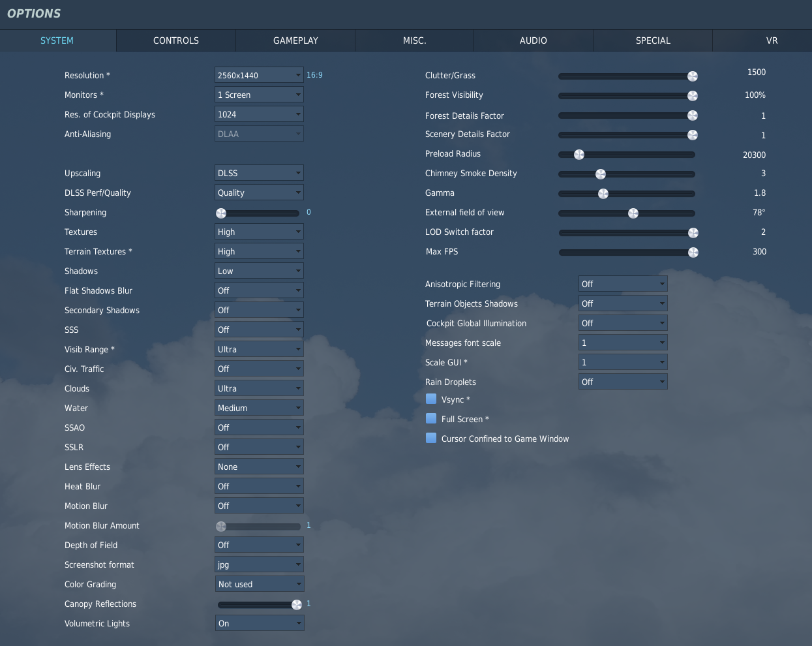Expand the Lens Effects dropdown
Screen dimensions: 812x646
260,467
